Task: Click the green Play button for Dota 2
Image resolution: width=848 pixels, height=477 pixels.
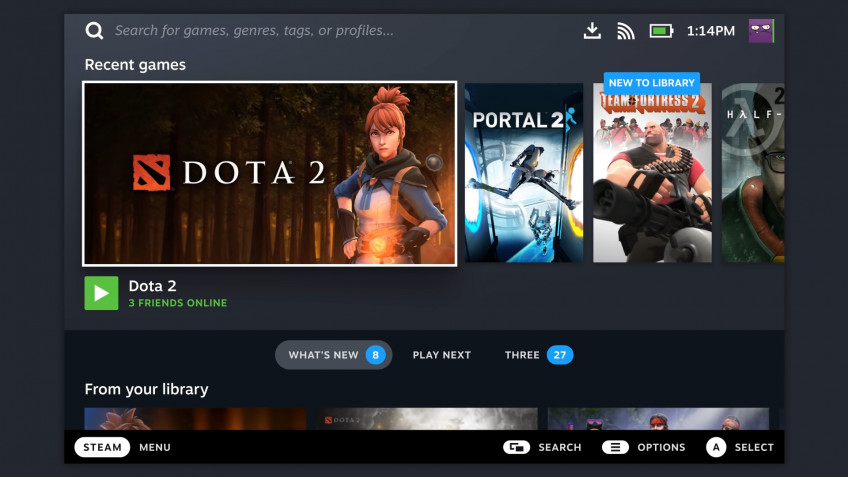Action: (101, 293)
